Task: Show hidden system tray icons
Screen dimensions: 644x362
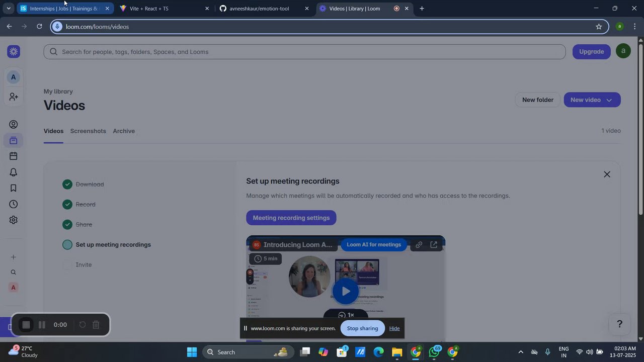Action: click(521, 352)
